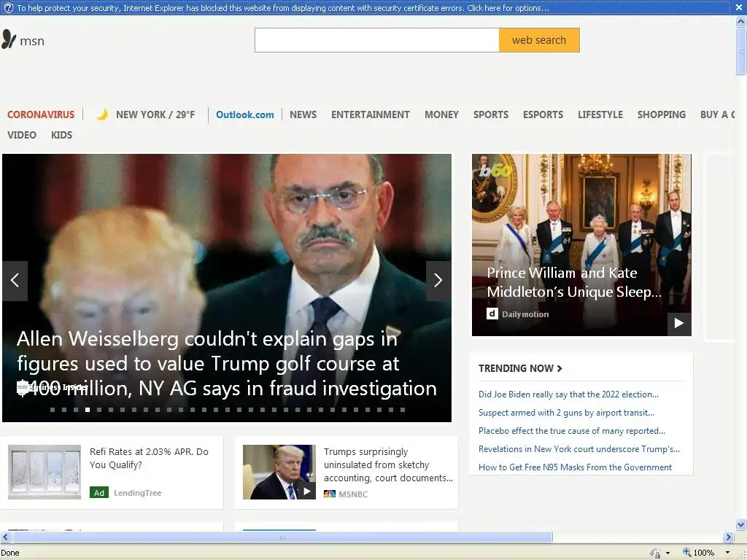Click the zoom magnifier 100% control

698,553
